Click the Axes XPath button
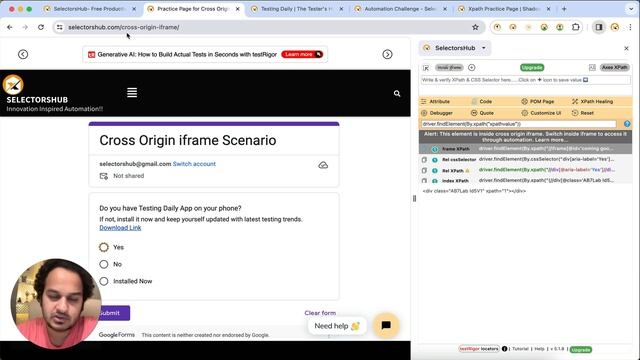The width and height of the screenshot is (640, 360). pyautogui.click(x=614, y=67)
